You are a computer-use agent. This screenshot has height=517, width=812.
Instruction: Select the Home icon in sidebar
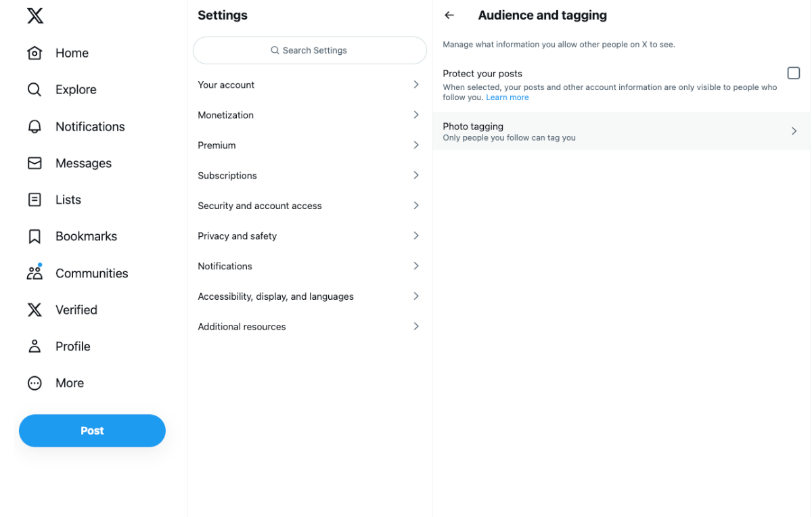click(x=35, y=52)
